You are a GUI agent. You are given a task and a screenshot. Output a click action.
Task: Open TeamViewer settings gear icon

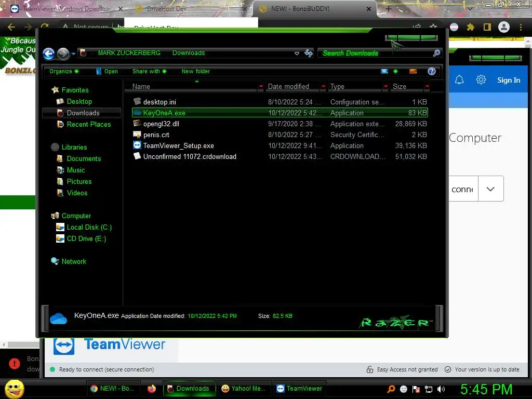(x=481, y=80)
